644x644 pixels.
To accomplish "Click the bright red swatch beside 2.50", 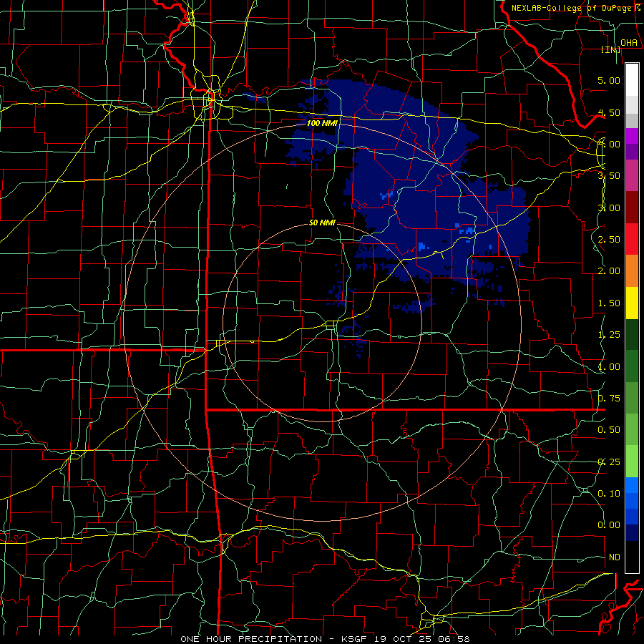I will pyautogui.click(x=632, y=240).
